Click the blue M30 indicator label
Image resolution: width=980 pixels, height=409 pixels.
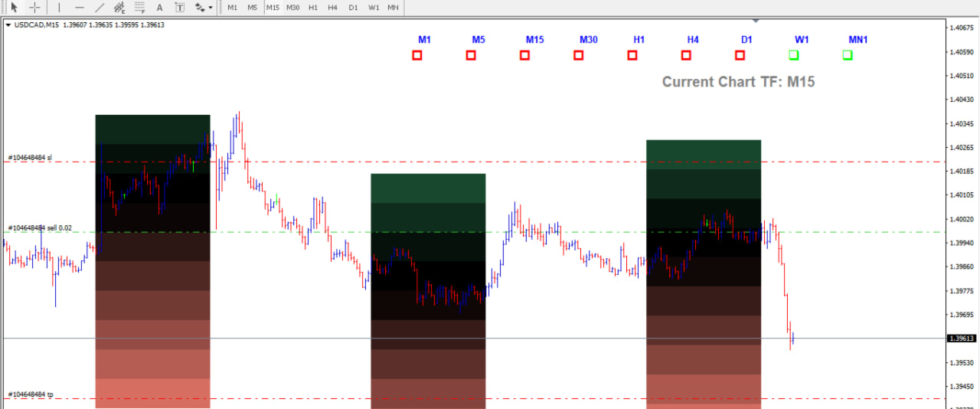589,39
